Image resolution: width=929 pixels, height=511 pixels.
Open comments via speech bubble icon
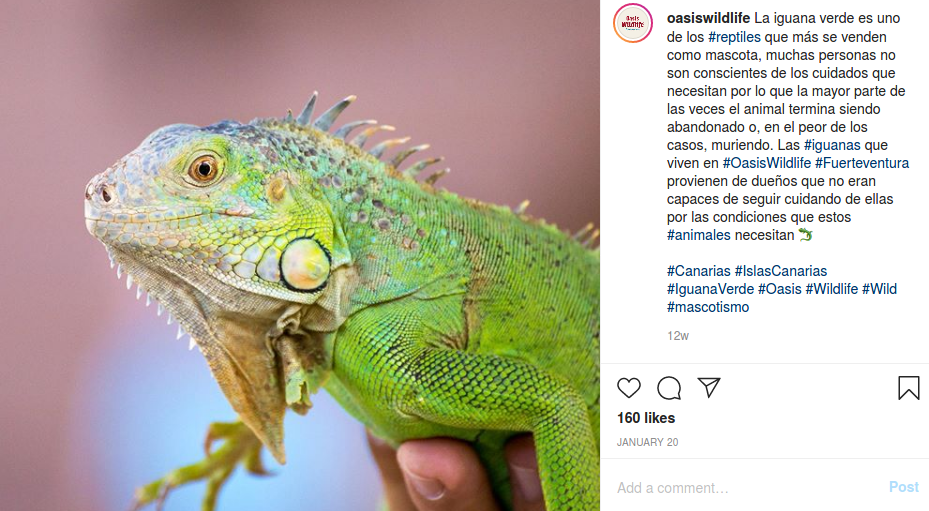[669, 388]
